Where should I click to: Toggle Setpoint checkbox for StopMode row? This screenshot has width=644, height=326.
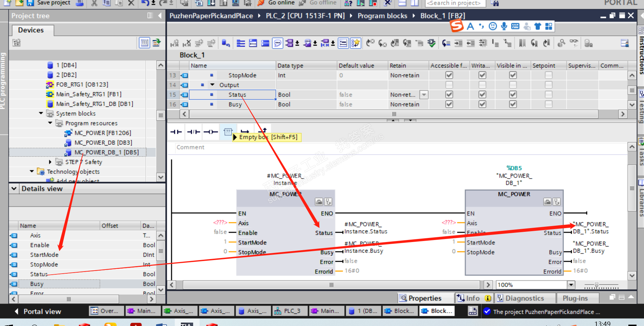(548, 75)
